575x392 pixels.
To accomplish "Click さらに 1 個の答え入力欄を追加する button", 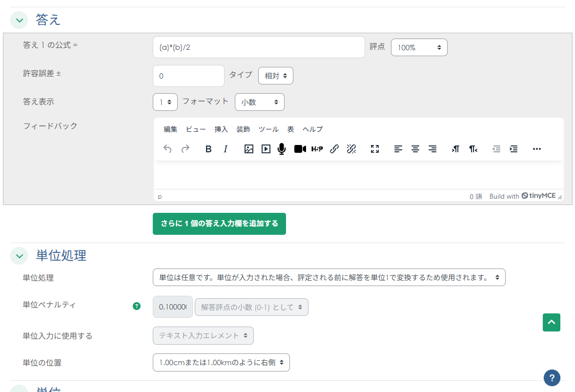I will tap(219, 224).
